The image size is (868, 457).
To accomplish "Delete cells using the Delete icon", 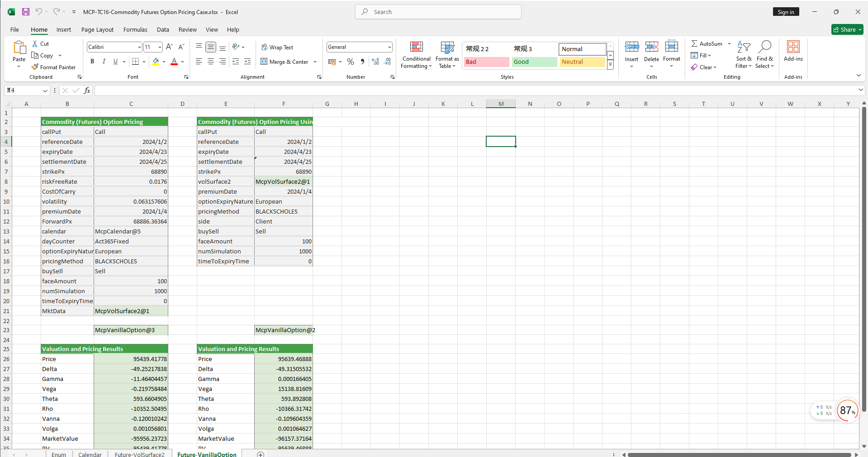I will pos(652,47).
